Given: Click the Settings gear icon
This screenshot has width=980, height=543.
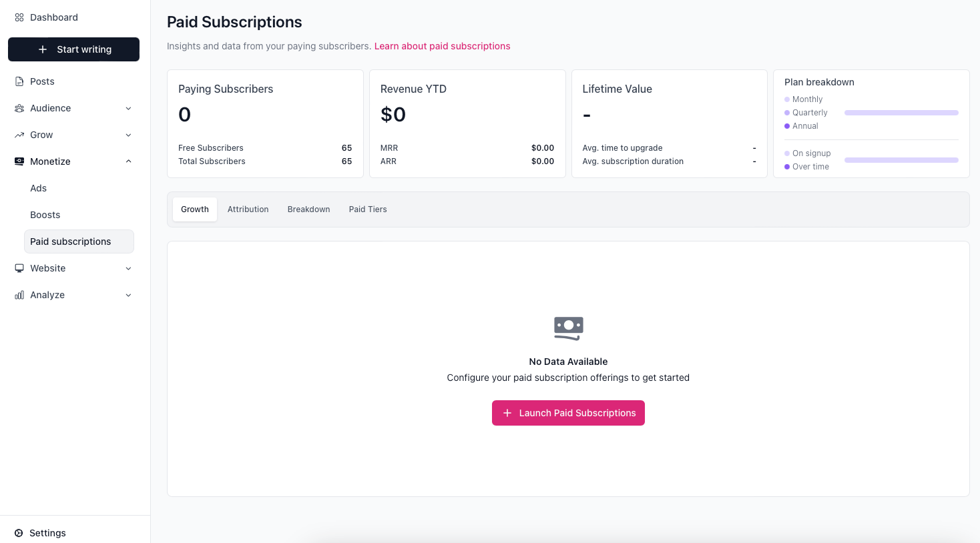Looking at the screenshot, I should 19,533.
